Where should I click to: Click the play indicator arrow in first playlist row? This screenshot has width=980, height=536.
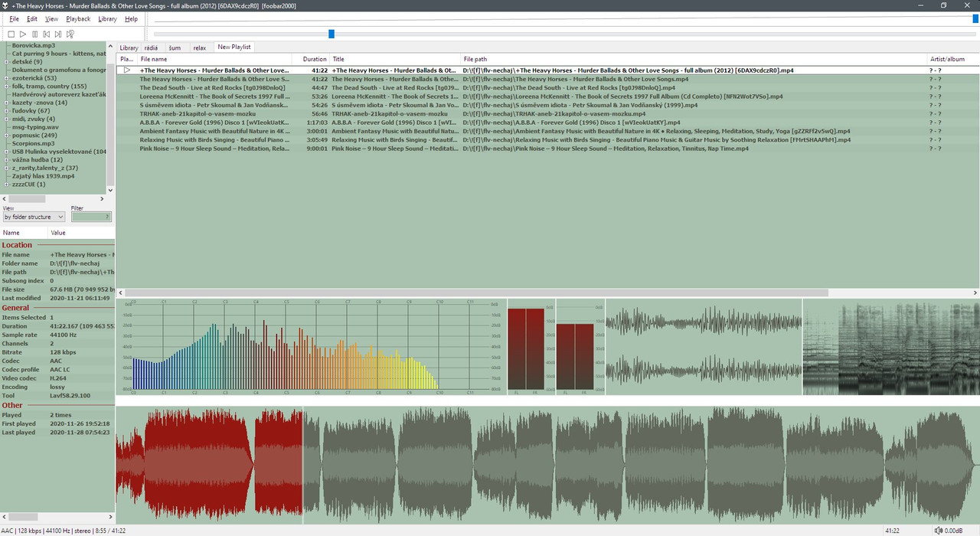[x=127, y=70]
